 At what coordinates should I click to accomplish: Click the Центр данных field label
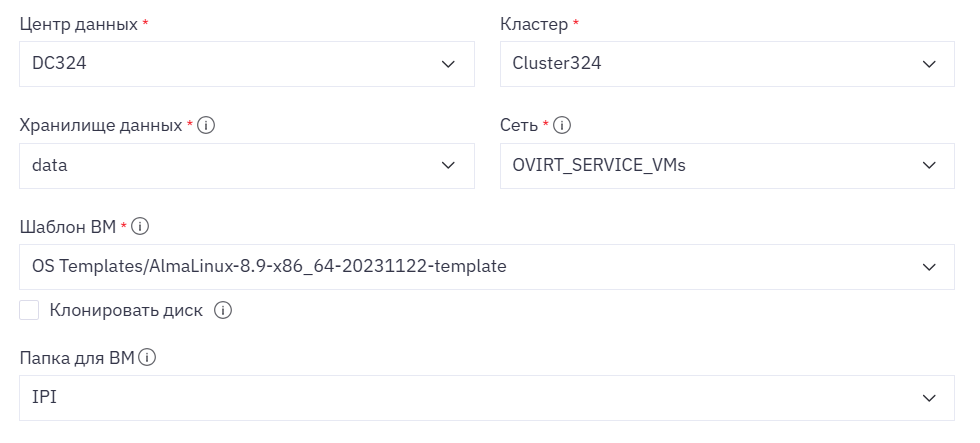[x=79, y=25]
